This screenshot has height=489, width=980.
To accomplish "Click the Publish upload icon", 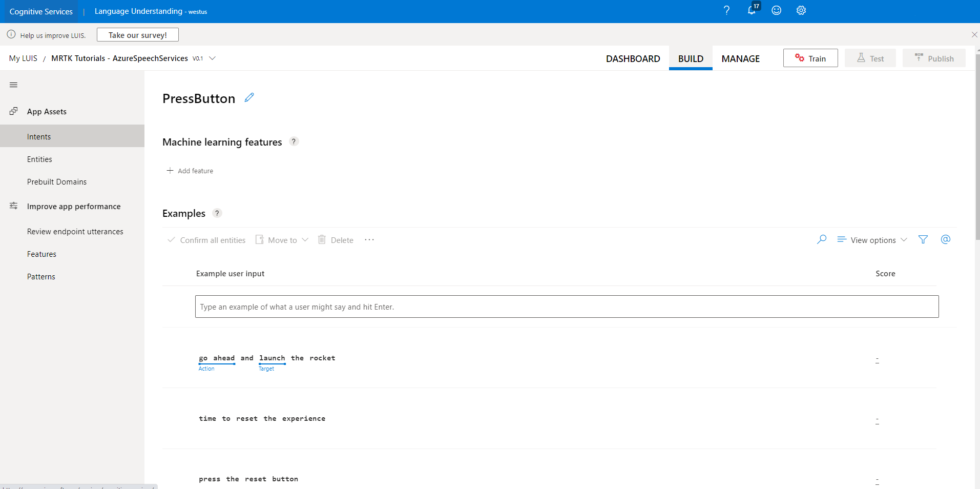I will click(x=919, y=58).
